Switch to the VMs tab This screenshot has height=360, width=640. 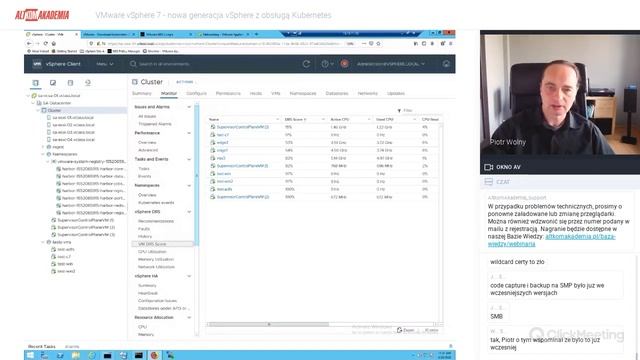pyautogui.click(x=276, y=93)
